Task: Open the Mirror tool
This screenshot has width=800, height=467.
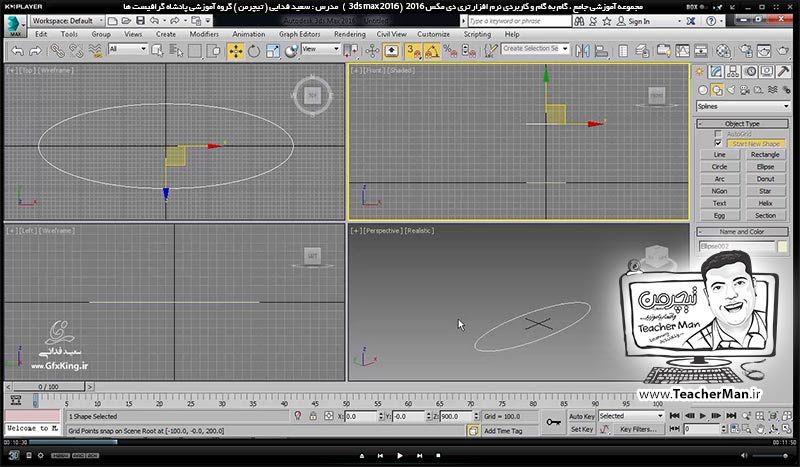Action: point(582,51)
